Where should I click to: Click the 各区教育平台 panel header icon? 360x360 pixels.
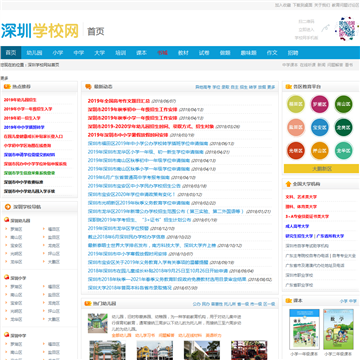[x=288, y=87]
